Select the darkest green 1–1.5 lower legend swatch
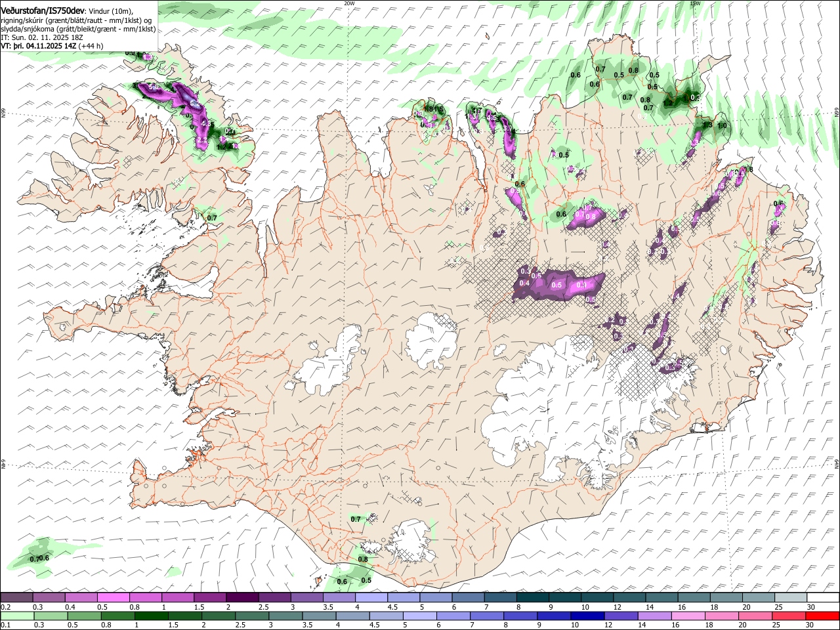Viewport: 840px width, 630px height. click(151, 616)
